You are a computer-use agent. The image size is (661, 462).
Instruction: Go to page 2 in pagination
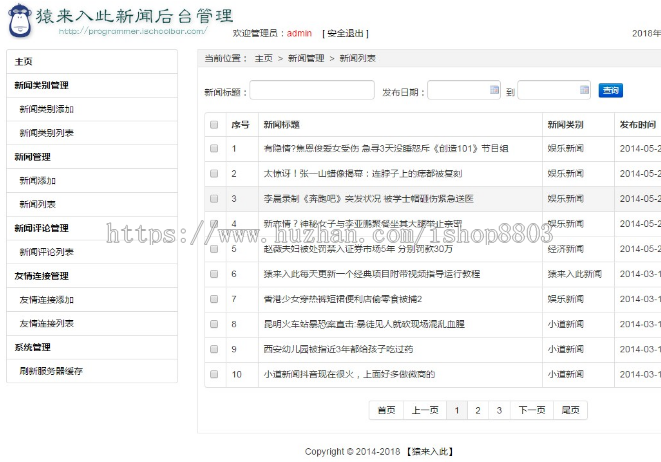pos(478,410)
